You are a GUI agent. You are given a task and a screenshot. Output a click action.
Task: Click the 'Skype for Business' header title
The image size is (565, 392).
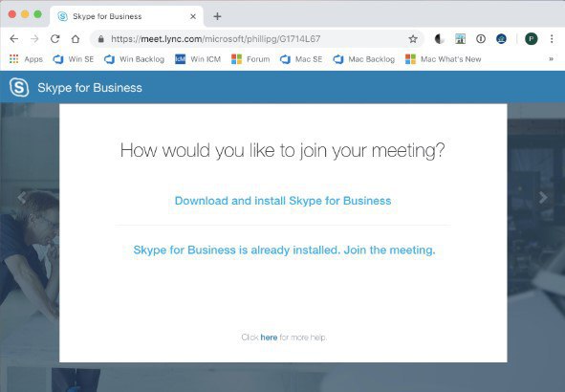[90, 88]
